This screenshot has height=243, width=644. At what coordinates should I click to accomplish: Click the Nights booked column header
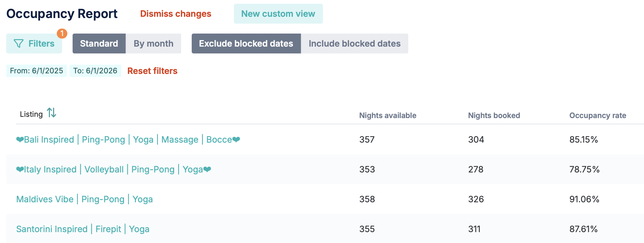(x=494, y=115)
